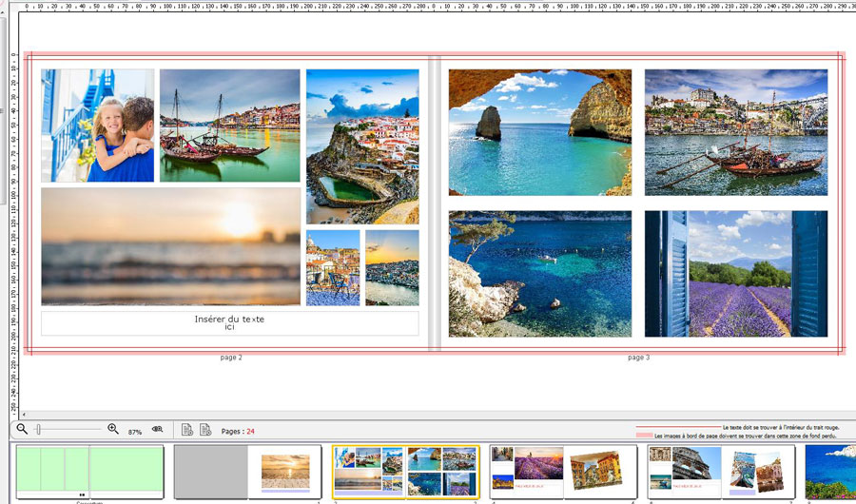Select the Porto riverboat photo on page 3
This screenshot has height=504, width=856.
[736, 132]
